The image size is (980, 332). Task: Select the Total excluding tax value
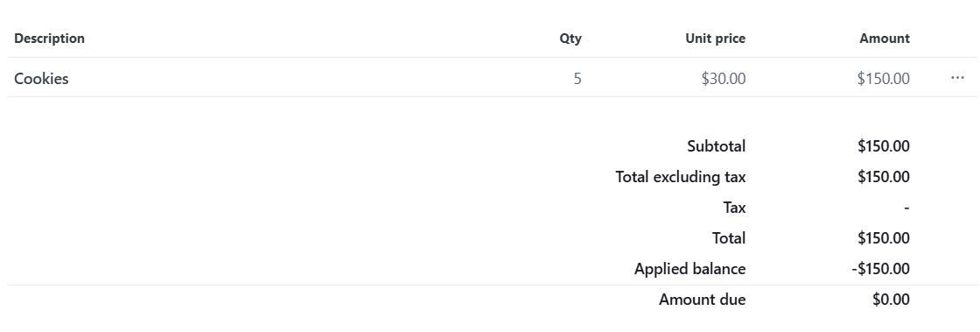click(883, 176)
